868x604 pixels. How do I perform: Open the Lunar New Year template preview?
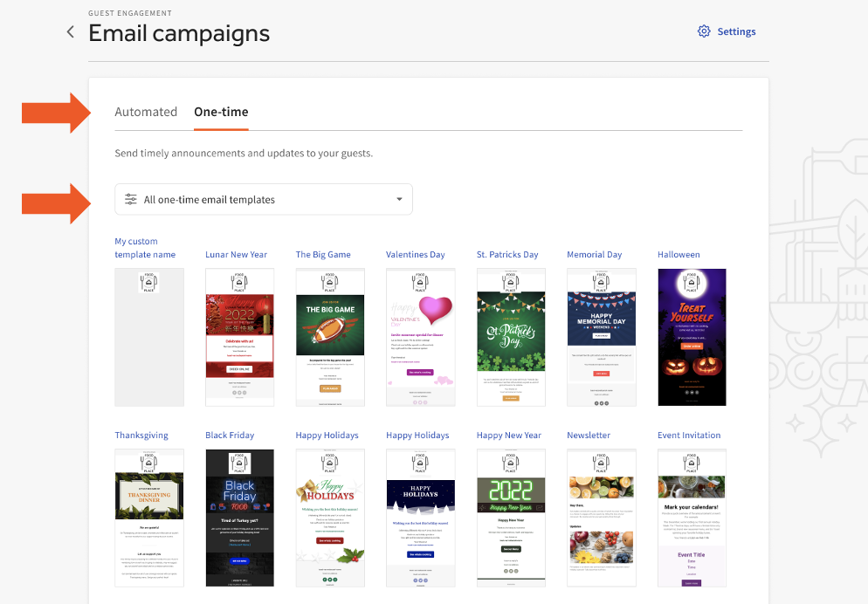coord(239,337)
